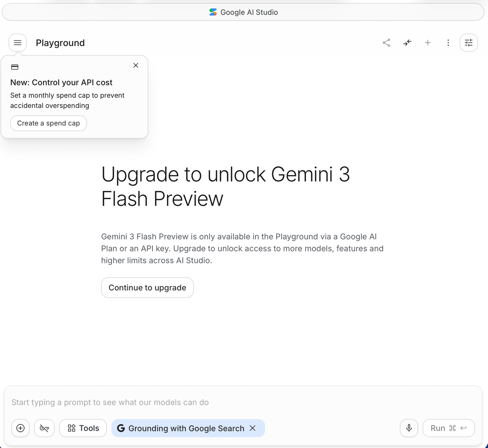Open the three-dot more options menu
The image size is (488, 448).
pyautogui.click(x=448, y=43)
